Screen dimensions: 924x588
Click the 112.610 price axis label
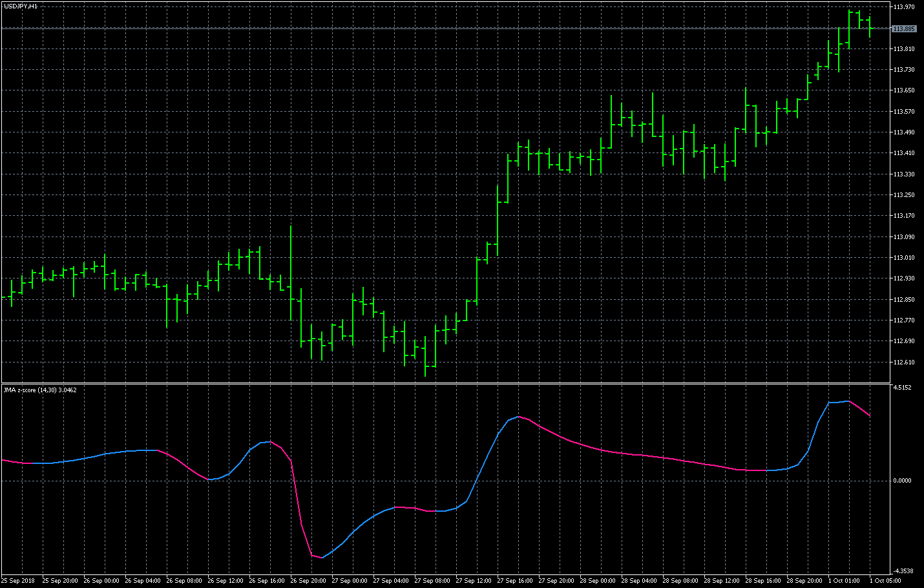(x=903, y=362)
